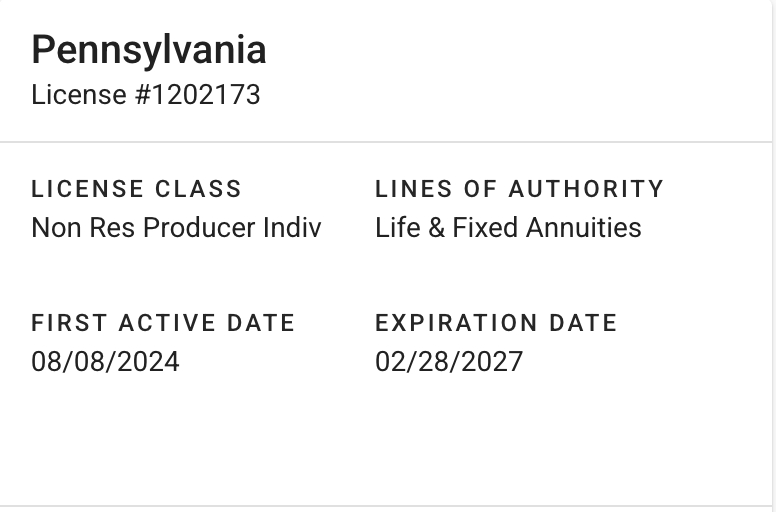
Task: Select the Non Res Producer Indiv value
Action: 176,228
